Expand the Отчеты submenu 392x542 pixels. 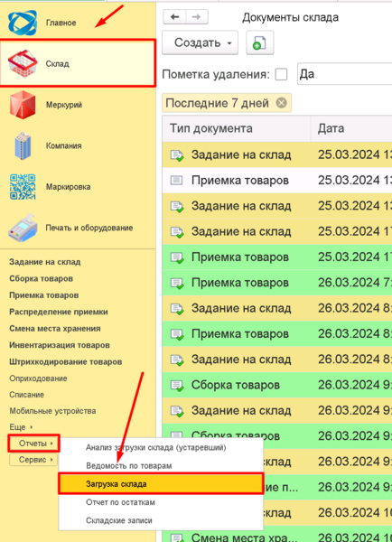click(x=34, y=444)
